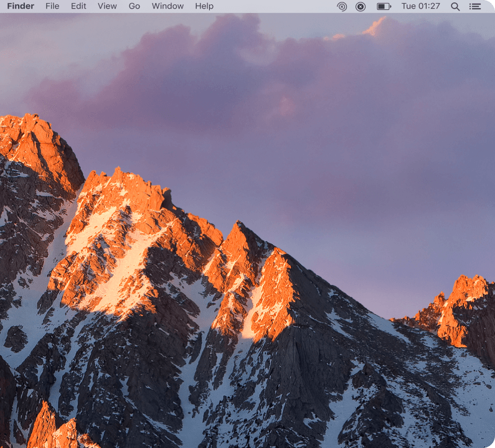Click the Tue 01:27 clock
The height and width of the screenshot is (448, 495).
[420, 6]
